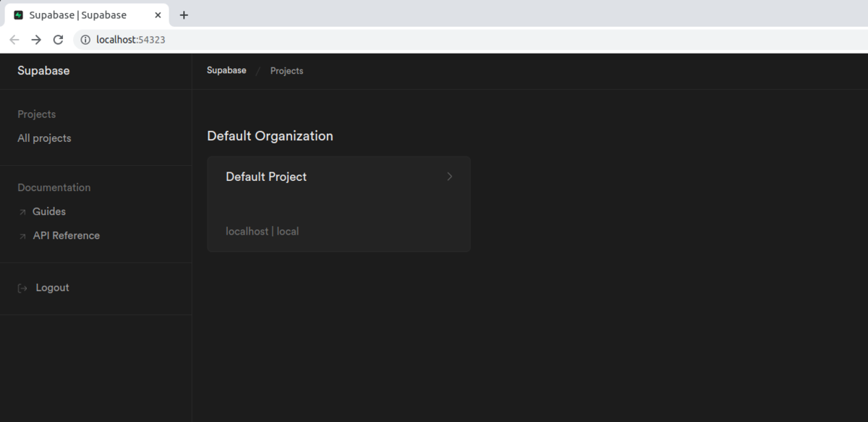The width and height of the screenshot is (868, 422).
Task: Close the Supabase browser tab
Action: 158,14
